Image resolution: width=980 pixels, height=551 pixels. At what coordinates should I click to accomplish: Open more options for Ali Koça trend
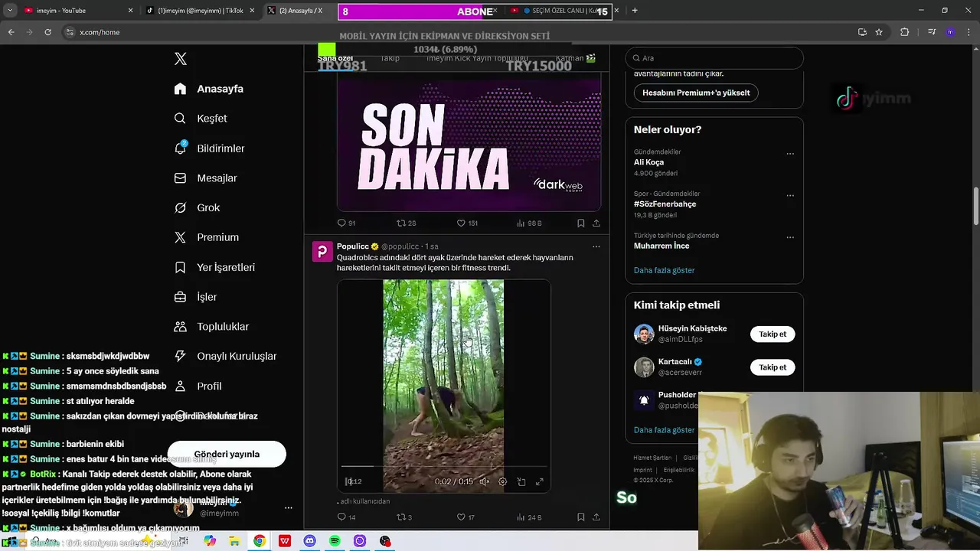coord(790,153)
